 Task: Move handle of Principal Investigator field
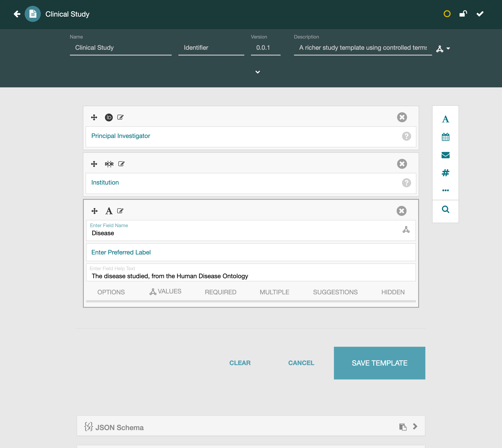tap(94, 117)
